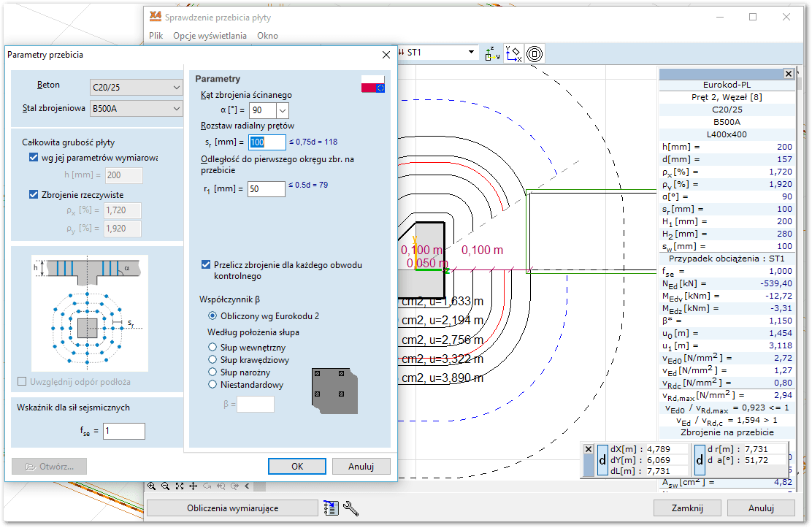
Task: Toggle the 'Zbrojenie rzeczywiste' checkbox
Action: [34, 195]
